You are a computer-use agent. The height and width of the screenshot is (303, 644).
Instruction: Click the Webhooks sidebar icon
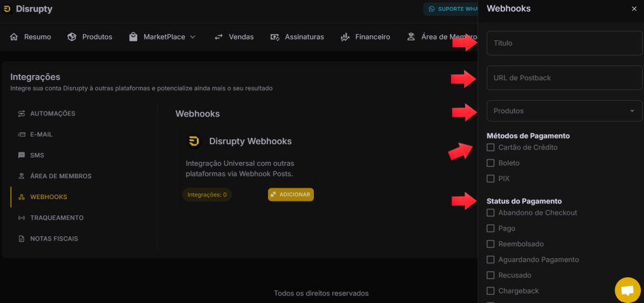point(21,197)
